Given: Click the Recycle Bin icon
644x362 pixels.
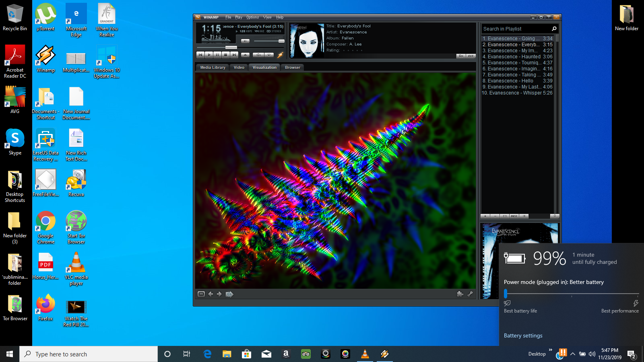Looking at the screenshot, I should (x=15, y=18).
